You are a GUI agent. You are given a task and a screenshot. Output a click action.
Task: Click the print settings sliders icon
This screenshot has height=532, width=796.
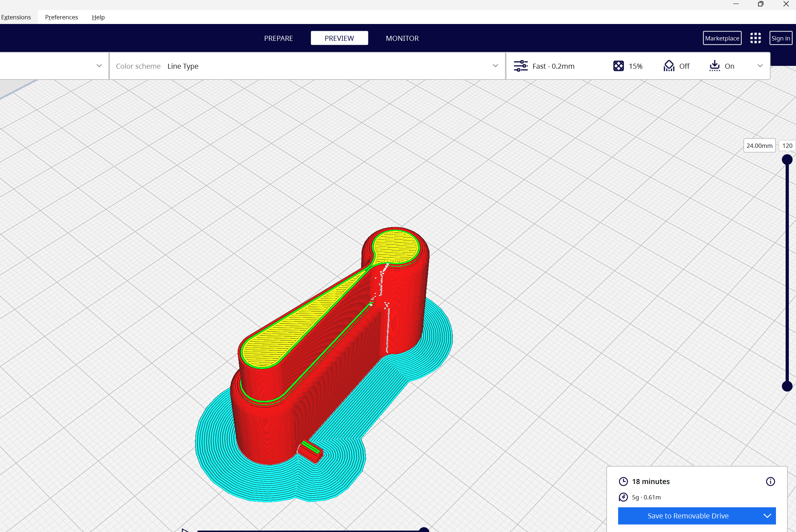521,66
